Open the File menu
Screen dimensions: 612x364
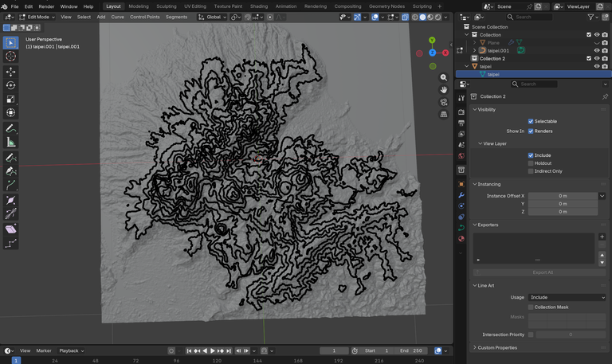(x=14, y=6)
